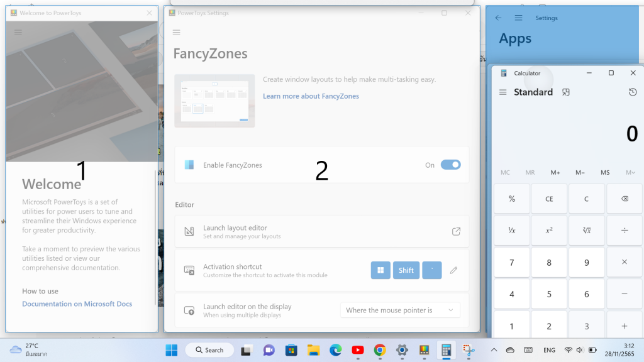Open YouTube from the taskbar
The height and width of the screenshot is (362, 644).
[358, 350]
